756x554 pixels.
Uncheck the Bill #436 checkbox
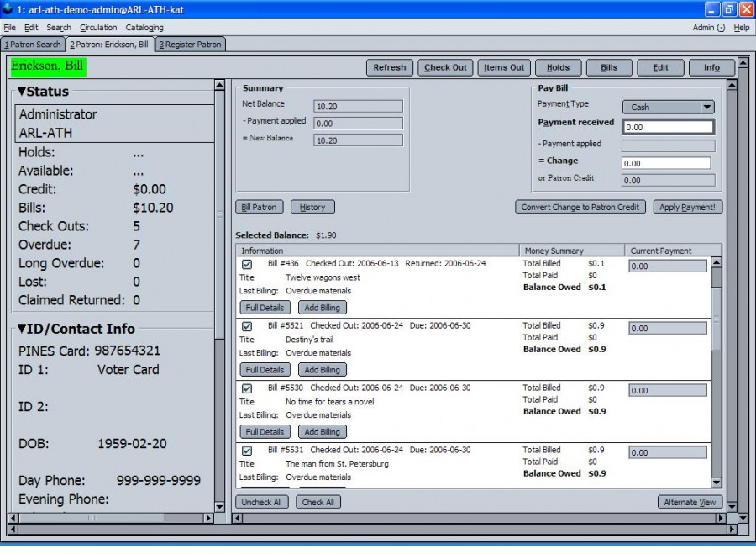[x=247, y=264]
